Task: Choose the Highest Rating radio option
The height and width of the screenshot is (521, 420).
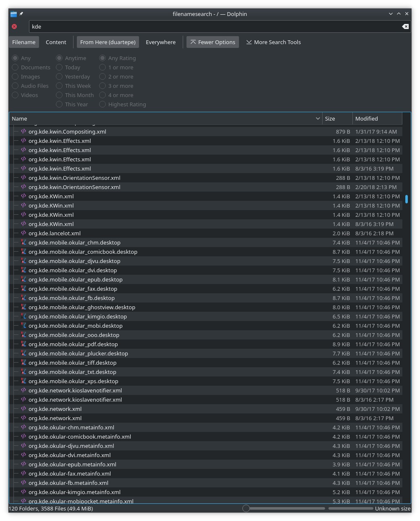Action: click(x=102, y=104)
